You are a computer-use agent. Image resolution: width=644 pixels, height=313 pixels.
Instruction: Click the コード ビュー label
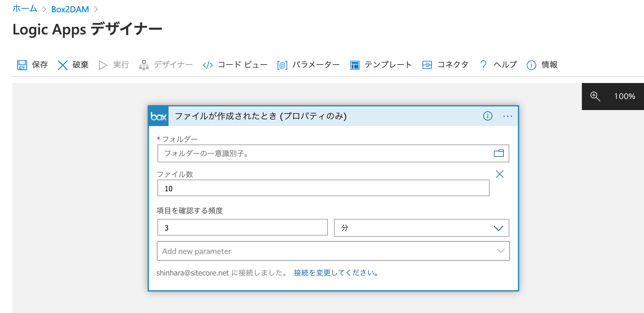tap(243, 65)
